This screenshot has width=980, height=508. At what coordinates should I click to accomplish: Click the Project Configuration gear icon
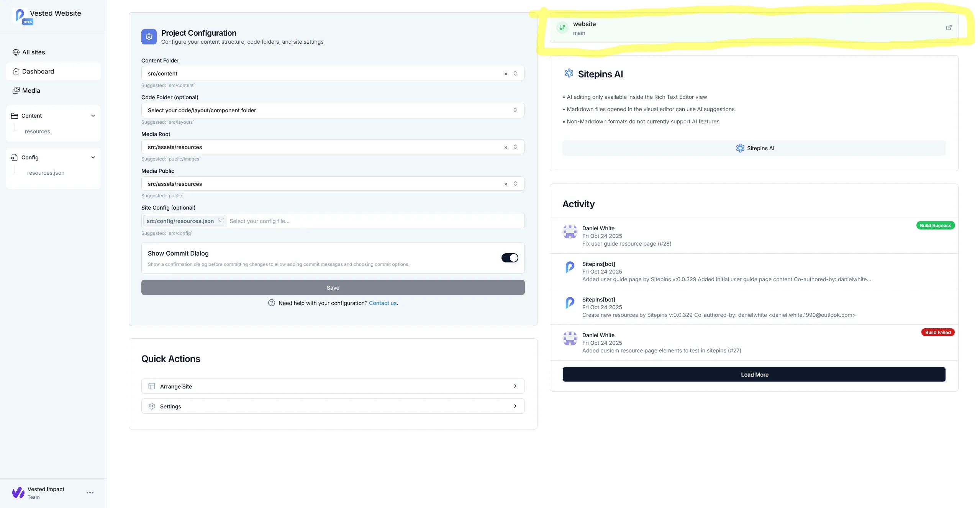tap(149, 36)
